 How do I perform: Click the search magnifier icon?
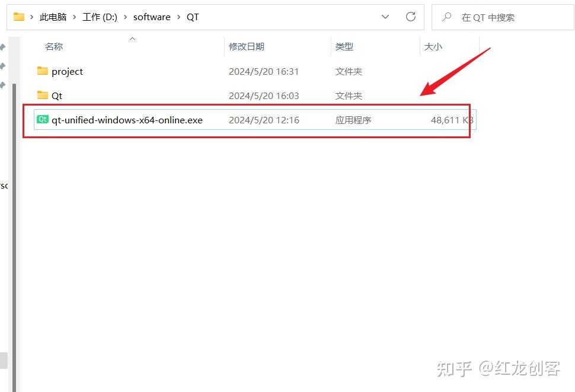pyautogui.click(x=446, y=17)
